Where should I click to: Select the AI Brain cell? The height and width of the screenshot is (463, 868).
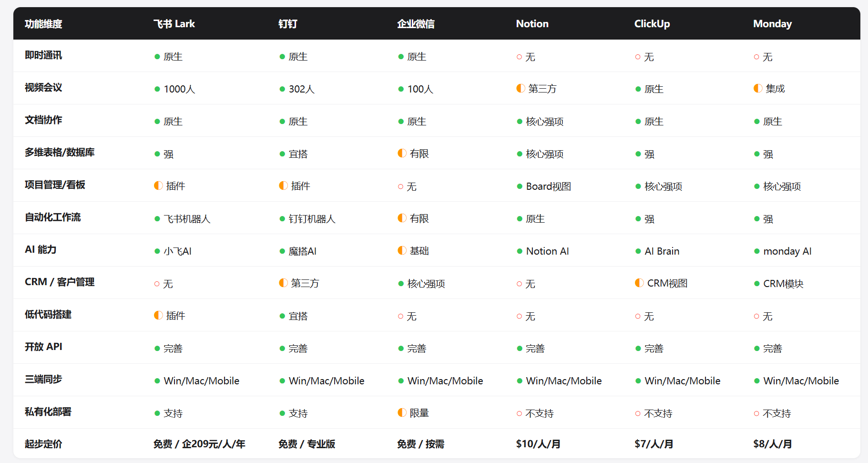pyautogui.click(x=657, y=251)
